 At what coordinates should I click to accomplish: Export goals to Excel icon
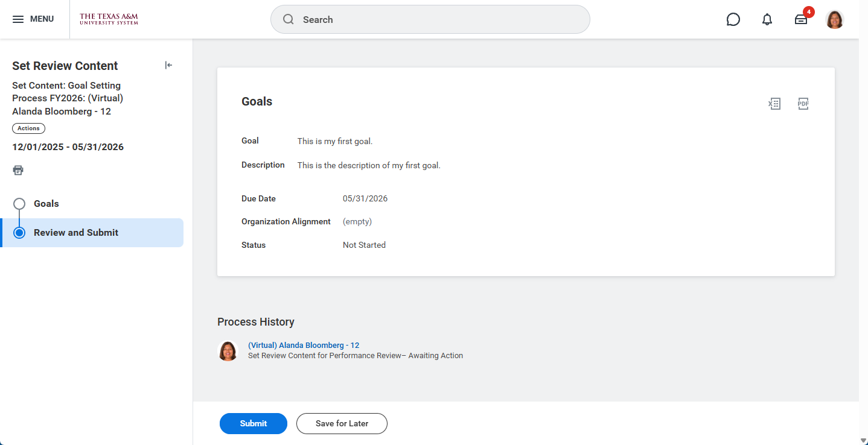tap(774, 104)
